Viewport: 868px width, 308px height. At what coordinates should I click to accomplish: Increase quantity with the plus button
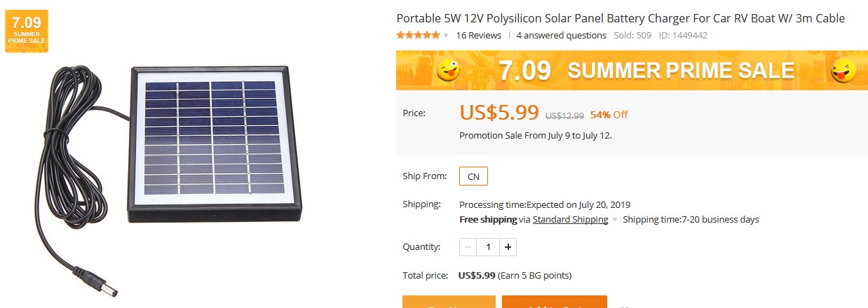pos(508,247)
